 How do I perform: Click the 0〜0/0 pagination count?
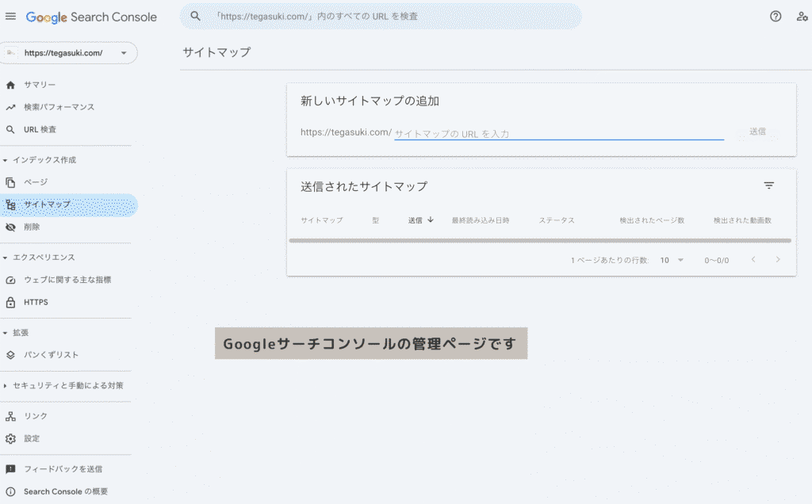[x=716, y=260]
